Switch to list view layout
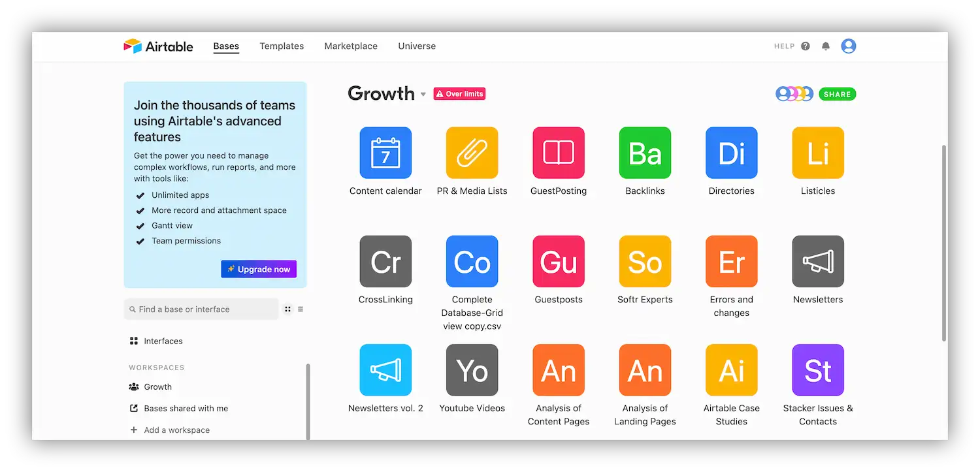Image resolution: width=980 pixels, height=472 pixels. pos(301,309)
